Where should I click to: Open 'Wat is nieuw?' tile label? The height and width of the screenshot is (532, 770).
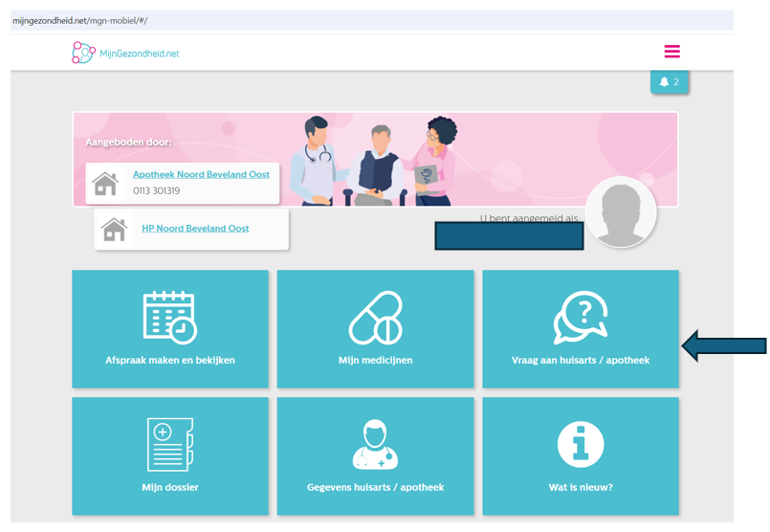[580, 487]
